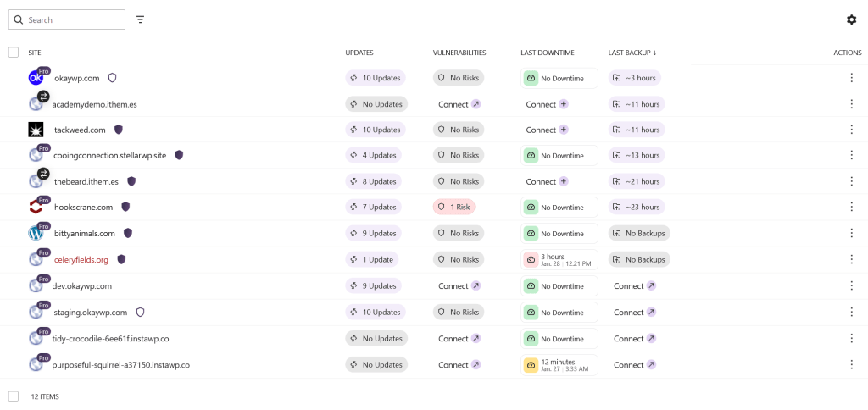Open settings via the gear icon
Screen dimensions: 868x410
(x=851, y=20)
